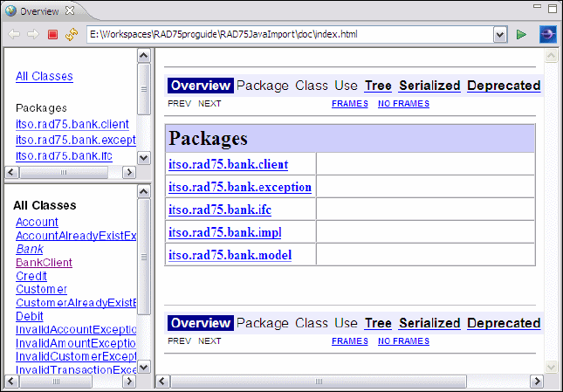Close the Overview tab
563x392 pixels.
70,10
